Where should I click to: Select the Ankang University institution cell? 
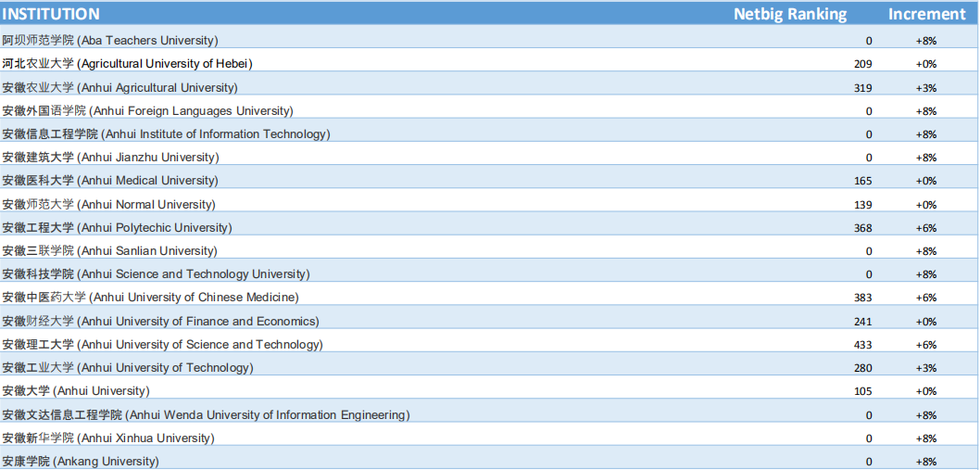[81, 461]
